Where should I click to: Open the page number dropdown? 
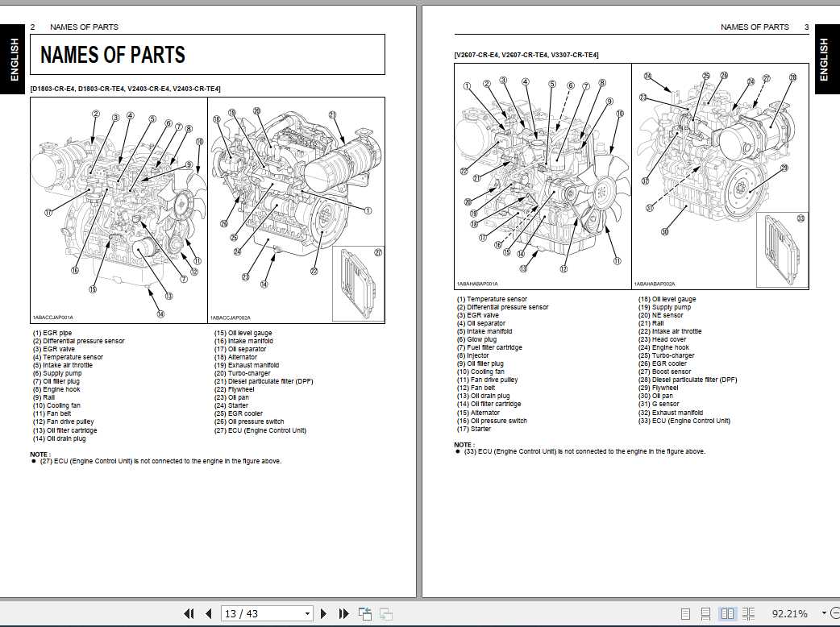click(x=306, y=613)
